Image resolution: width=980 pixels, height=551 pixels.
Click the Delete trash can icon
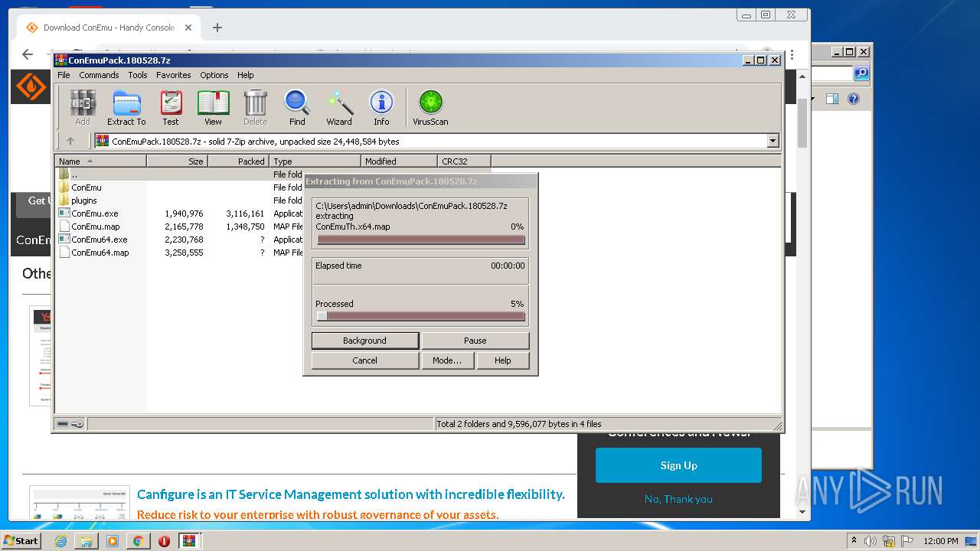pyautogui.click(x=256, y=107)
